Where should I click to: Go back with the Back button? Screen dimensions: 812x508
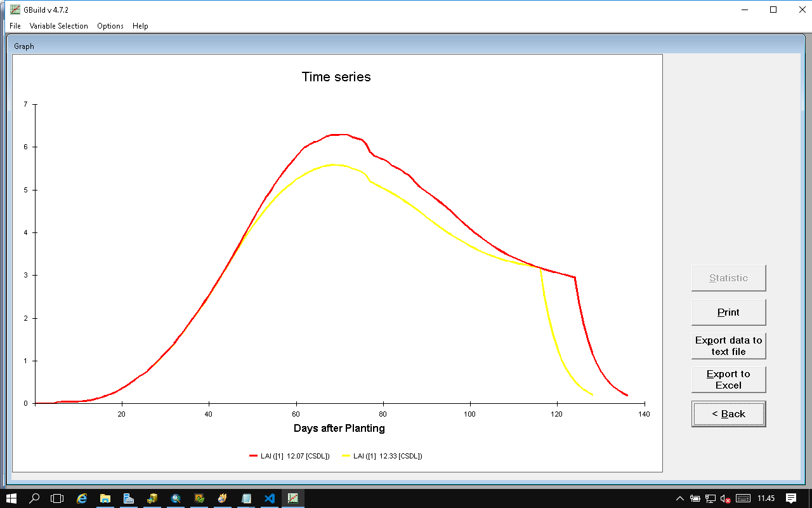point(728,414)
